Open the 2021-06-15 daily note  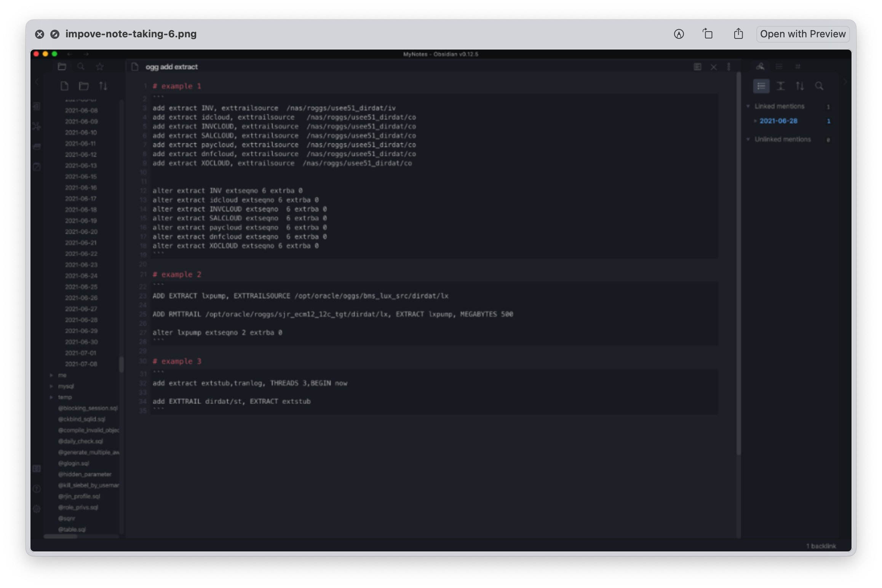click(x=81, y=177)
